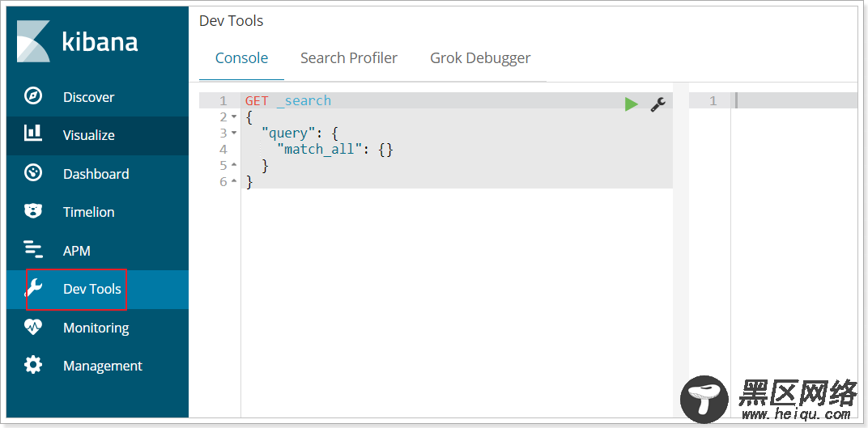Open the Management section
Image resolution: width=868 pixels, height=428 pixels.
(x=102, y=366)
